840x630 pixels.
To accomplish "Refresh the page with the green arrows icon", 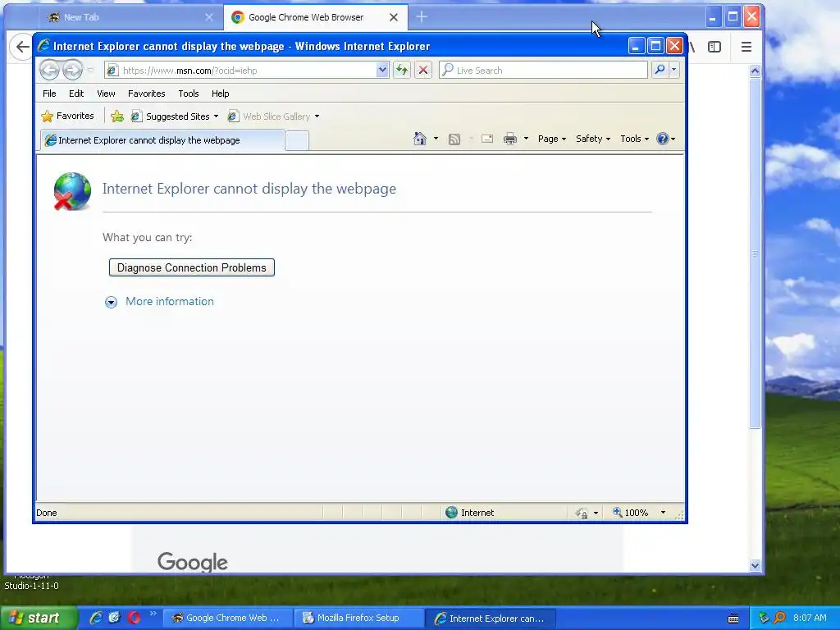I will coord(402,71).
